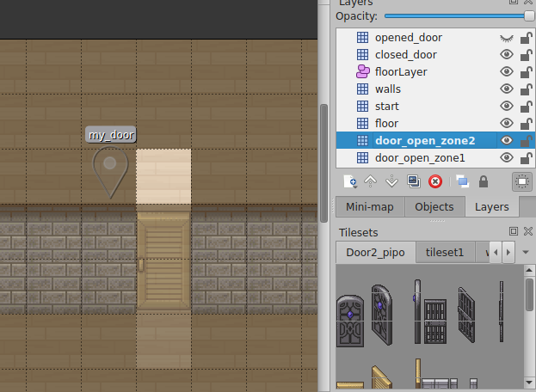Select the floorLayer group layer

click(401, 72)
